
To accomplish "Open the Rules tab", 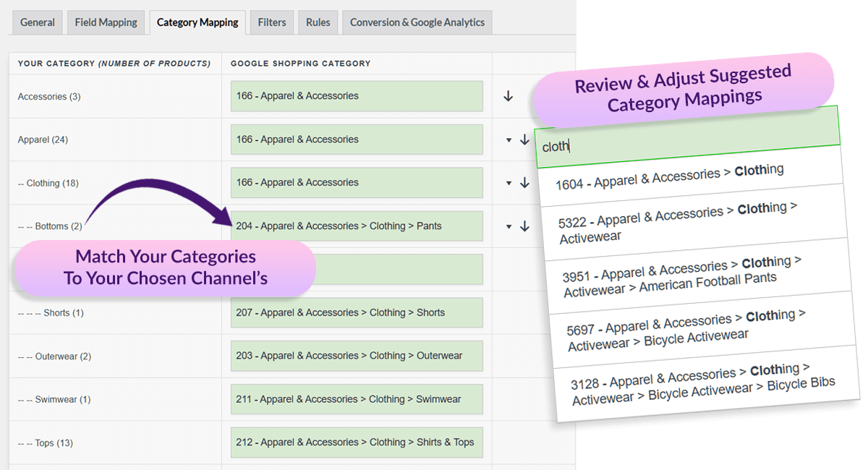I will (318, 22).
